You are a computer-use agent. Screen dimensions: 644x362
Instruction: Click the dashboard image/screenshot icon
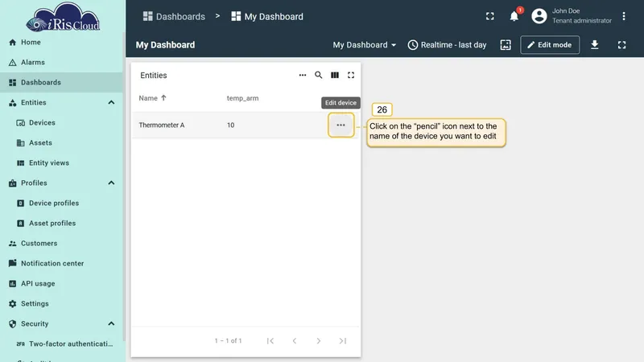(x=506, y=45)
